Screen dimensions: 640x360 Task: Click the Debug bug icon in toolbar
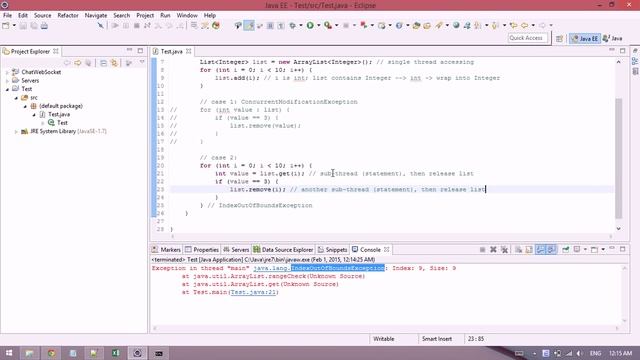tap(292, 25)
